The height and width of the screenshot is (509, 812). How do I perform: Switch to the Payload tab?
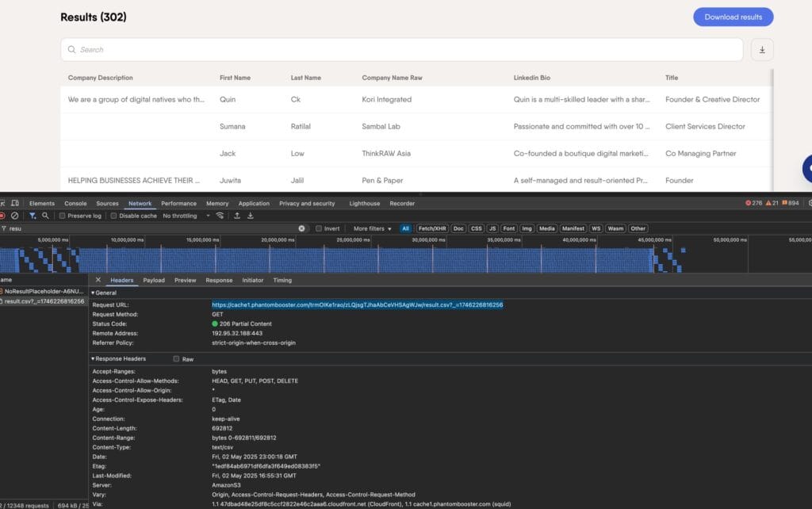click(154, 279)
